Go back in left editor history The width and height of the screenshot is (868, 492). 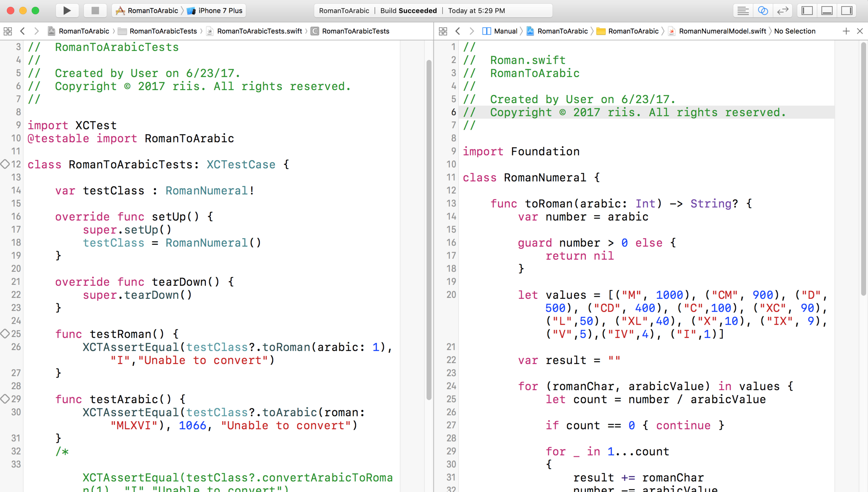click(23, 31)
